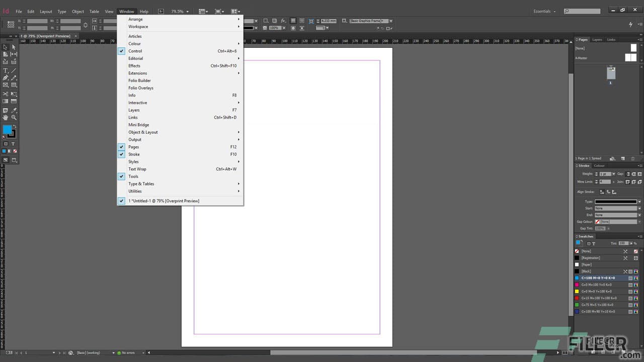Choose Articles from the Window menu
The width and height of the screenshot is (644, 362).
[x=135, y=36]
